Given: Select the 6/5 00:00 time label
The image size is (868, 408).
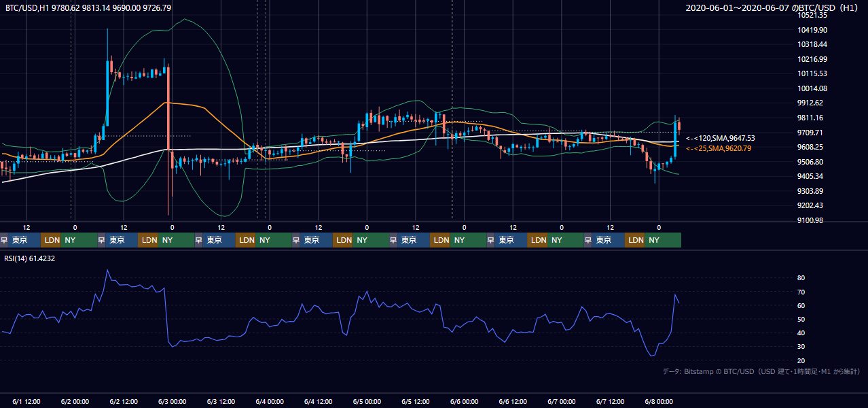Looking at the screenshot, I should coord(367,402).
